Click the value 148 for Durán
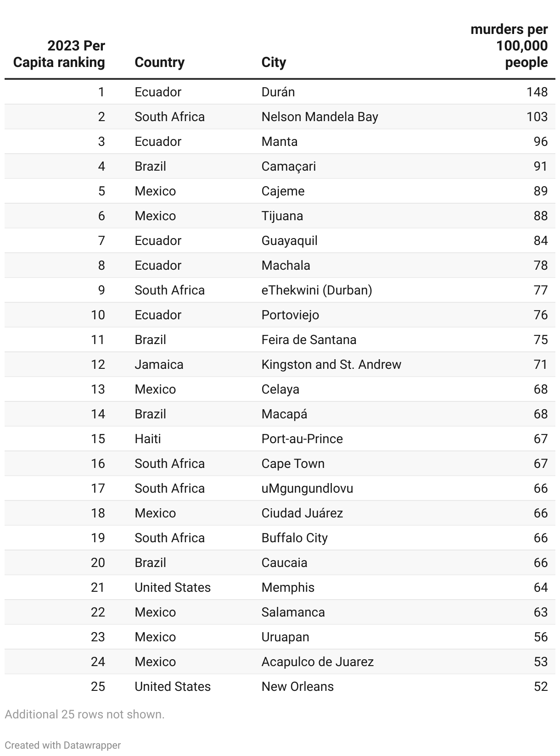This screenshot has height=756, width=560. [x=537, y=92]
